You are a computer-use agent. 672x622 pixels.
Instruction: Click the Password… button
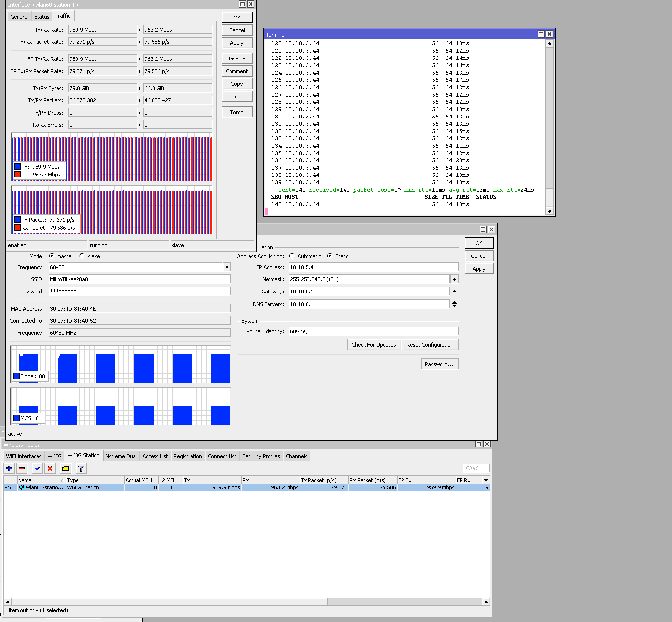coord(439,364)
